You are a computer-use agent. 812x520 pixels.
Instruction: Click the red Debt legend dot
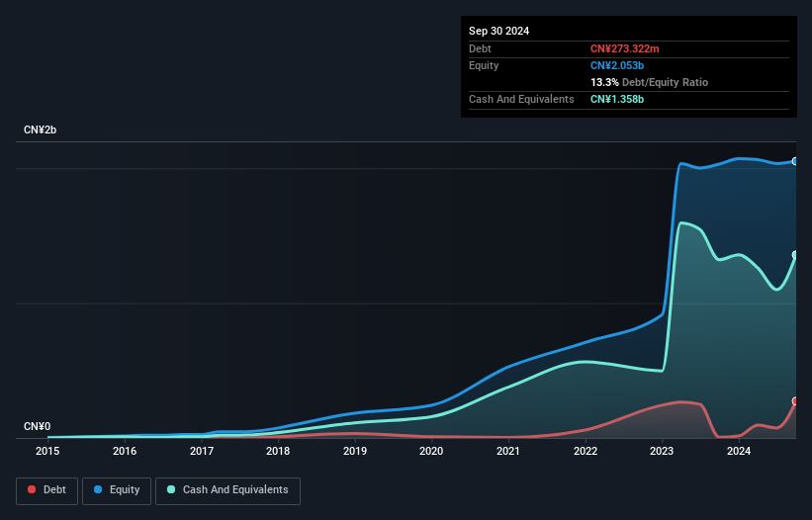point(32,489)
